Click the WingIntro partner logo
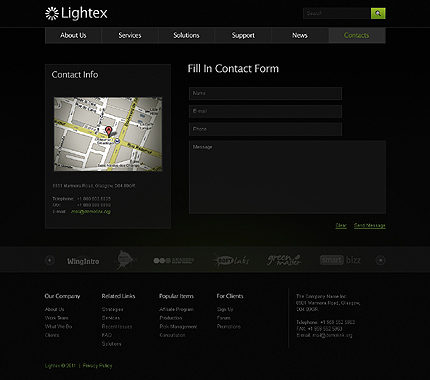Viewport: 430px width, 380px height. (83, 261)
